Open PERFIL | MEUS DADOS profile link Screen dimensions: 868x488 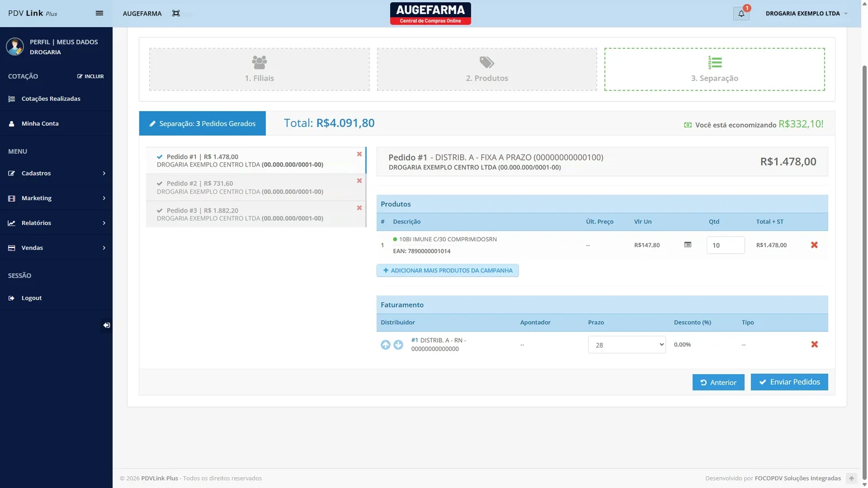[x=64, y=42]
